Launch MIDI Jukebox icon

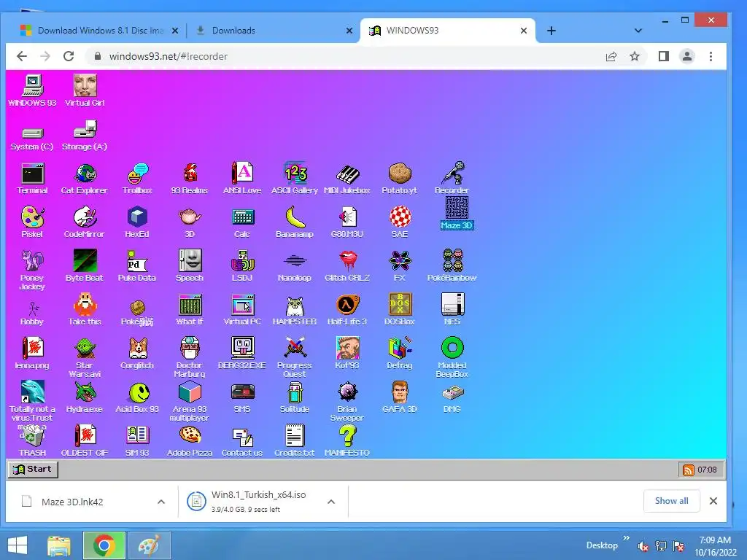(x=347, y=179)
